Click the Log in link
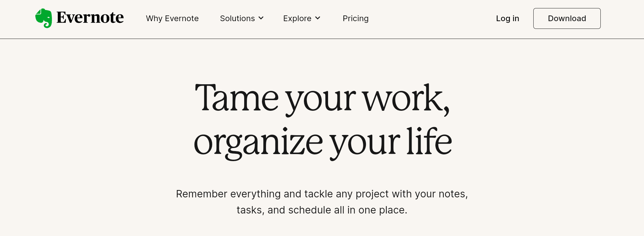Screen dimensions: 644x236 pyautogui.click(x=507, y=18)
